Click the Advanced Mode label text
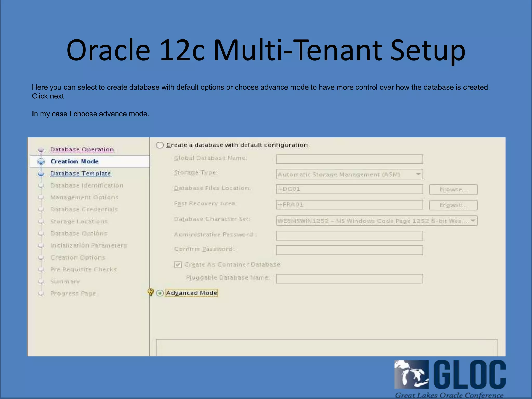 [x=191, y=293]
